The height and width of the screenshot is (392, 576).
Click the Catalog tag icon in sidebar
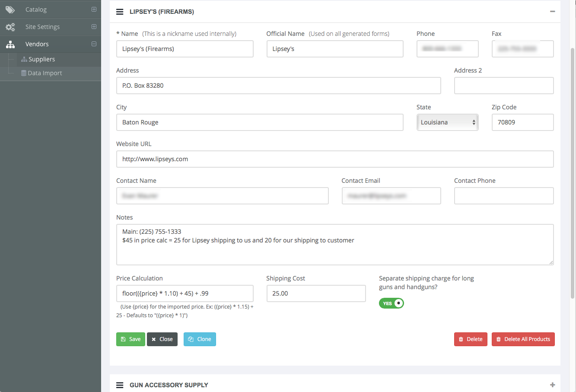coord(10,10)
